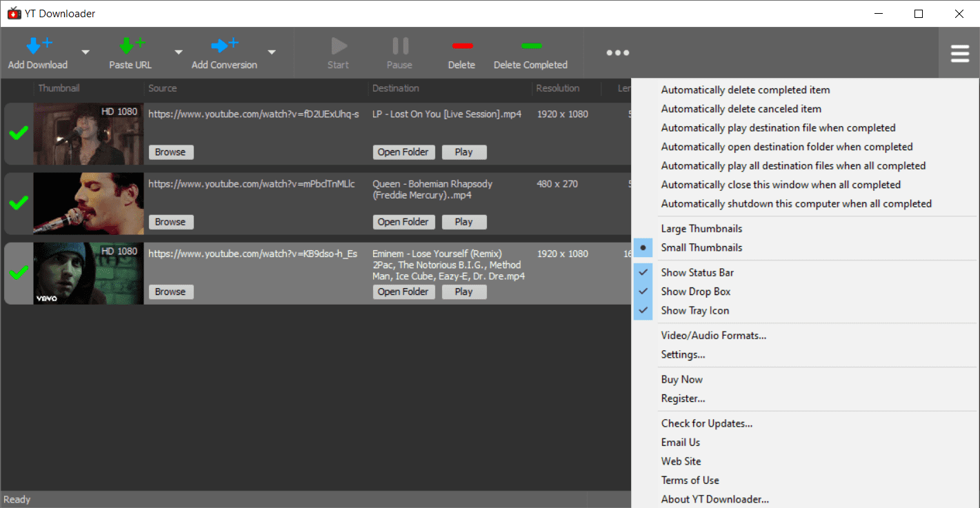Click the Queen Bohemian Rhapsody thumbnail

click(88, 203)
